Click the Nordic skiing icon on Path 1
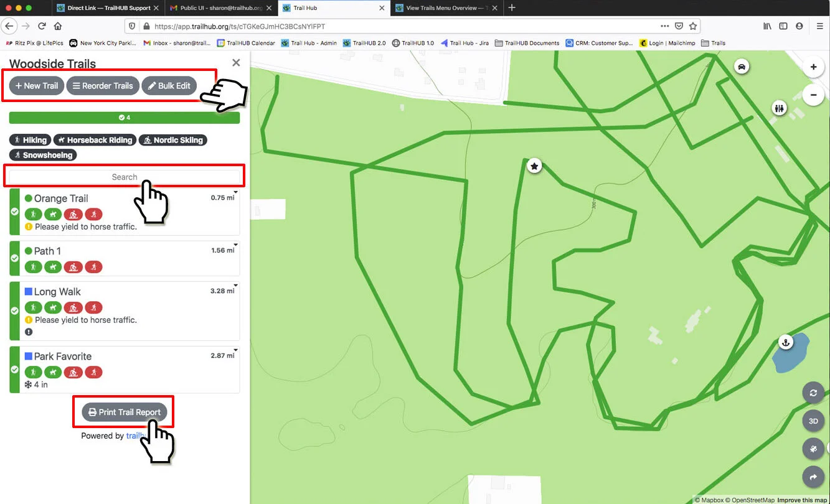The image size is (830, 504). pyautogui.click(x=73, y=267)
